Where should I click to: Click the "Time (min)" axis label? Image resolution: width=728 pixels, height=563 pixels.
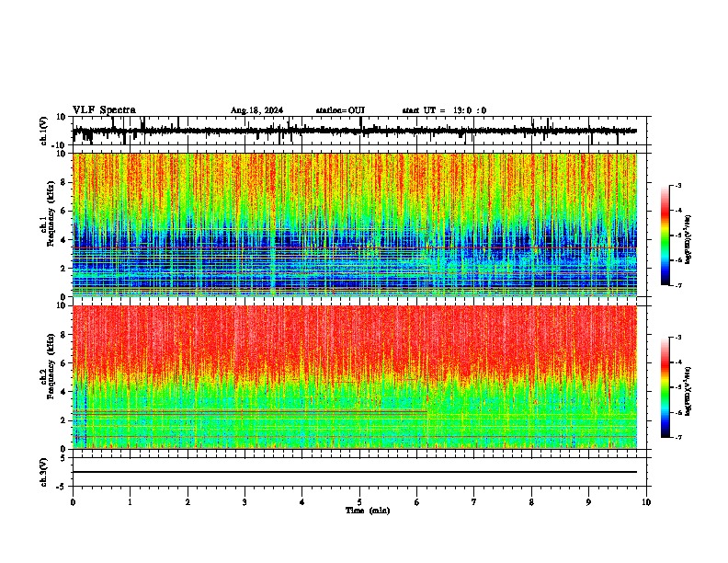368,511
